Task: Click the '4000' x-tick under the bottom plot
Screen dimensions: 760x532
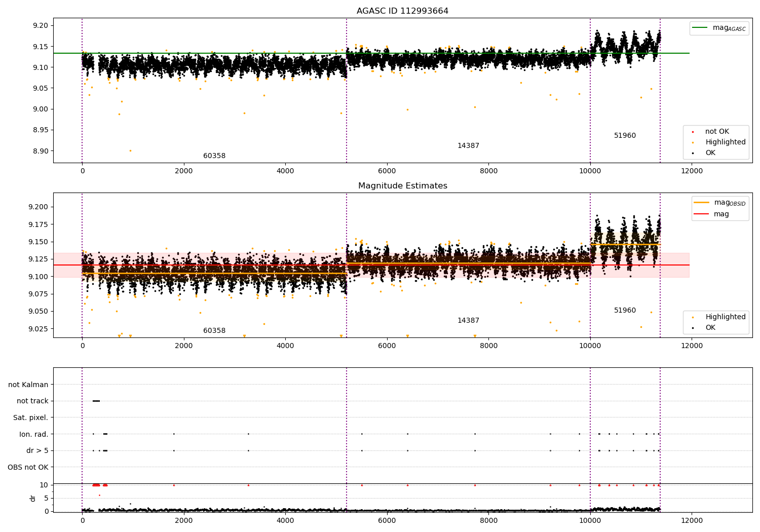Action: coord(285,520)
